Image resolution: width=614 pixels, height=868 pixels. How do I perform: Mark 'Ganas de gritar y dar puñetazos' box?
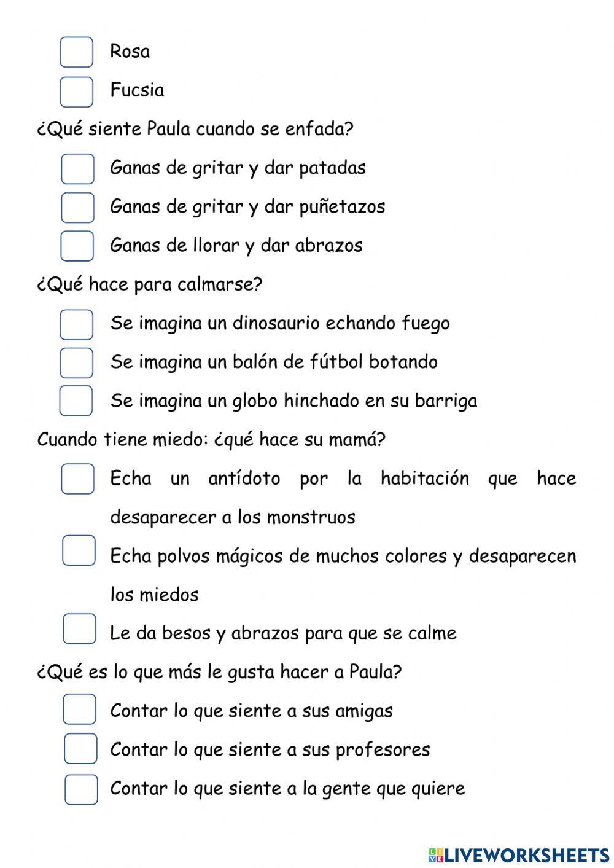(78, 208)
